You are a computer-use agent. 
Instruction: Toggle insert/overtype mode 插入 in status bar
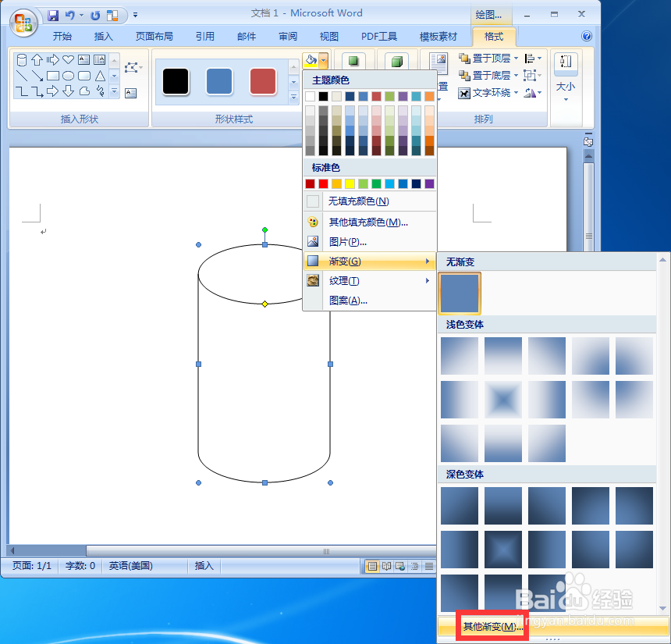coord(204,566)
